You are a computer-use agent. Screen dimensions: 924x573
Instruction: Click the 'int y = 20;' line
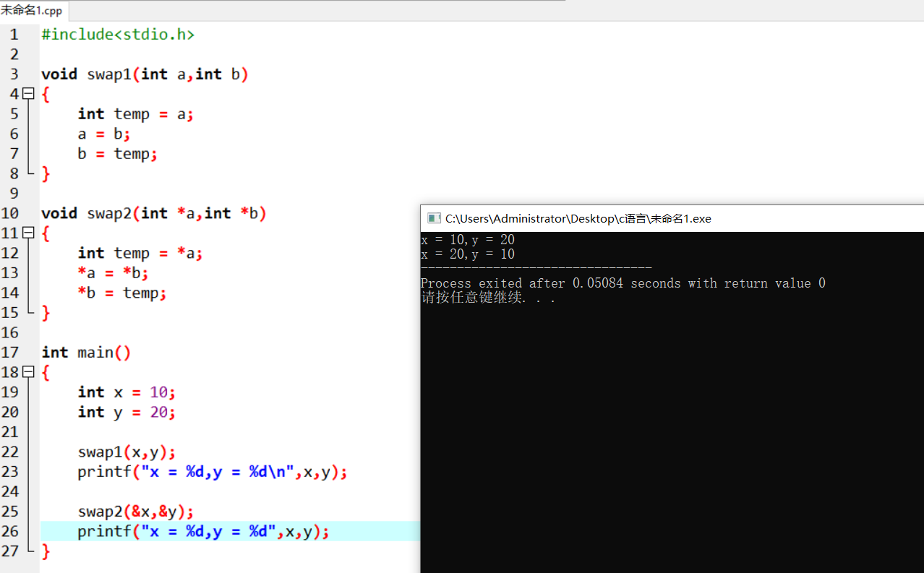click(127, 412)
